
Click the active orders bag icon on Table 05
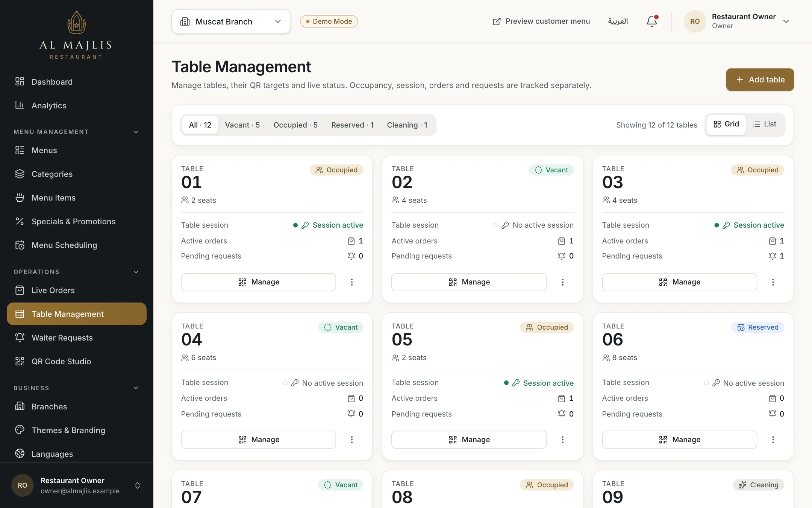tap(562, 398)
